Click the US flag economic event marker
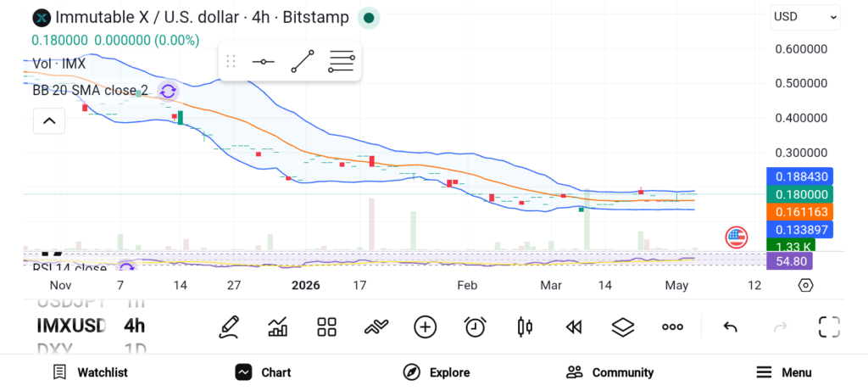Image resolution: width=868 pixels, height=391 pixels. (x=737, y=237)
